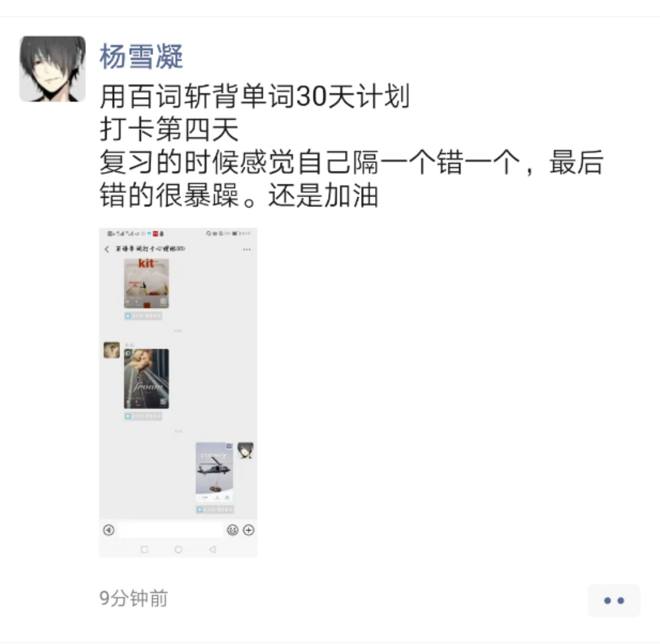Click the chat message input field

tap(170, 530)
